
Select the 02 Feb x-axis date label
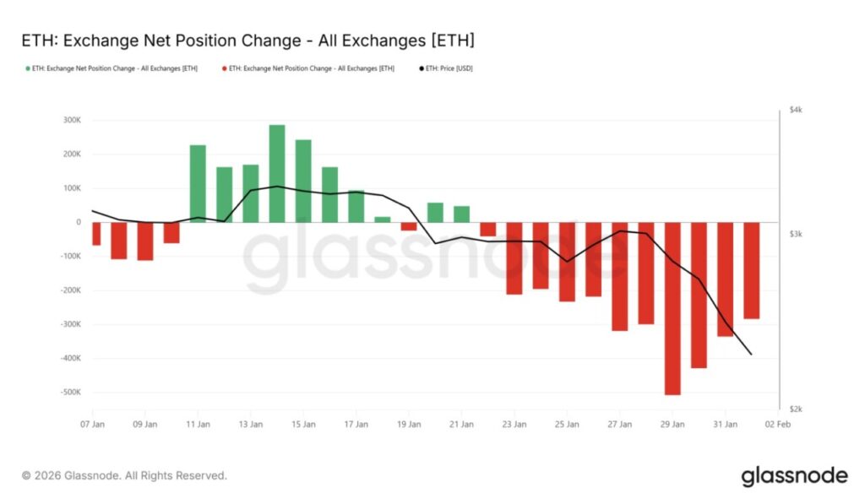[x=777, y=425]
